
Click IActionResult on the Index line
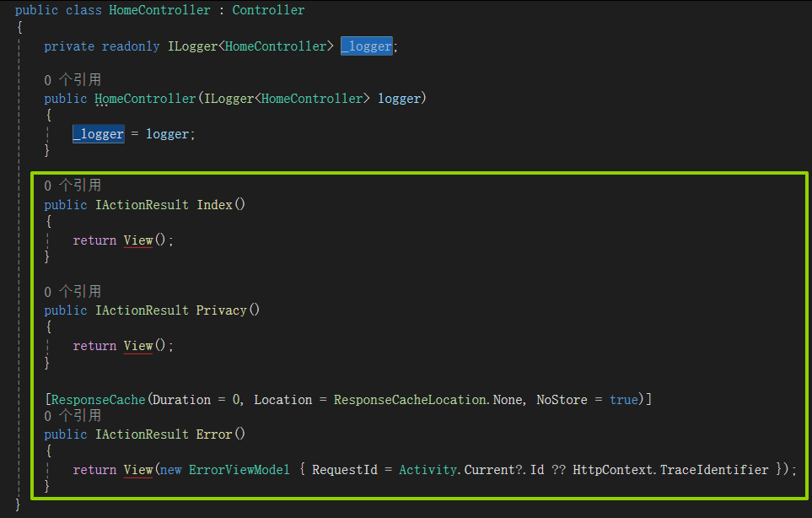(142, 205)
